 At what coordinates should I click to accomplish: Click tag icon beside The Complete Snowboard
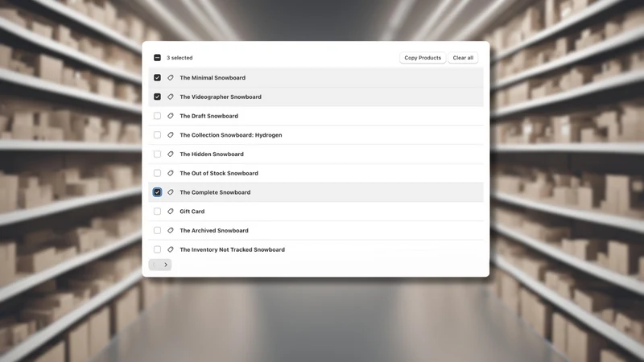(171, 192)
